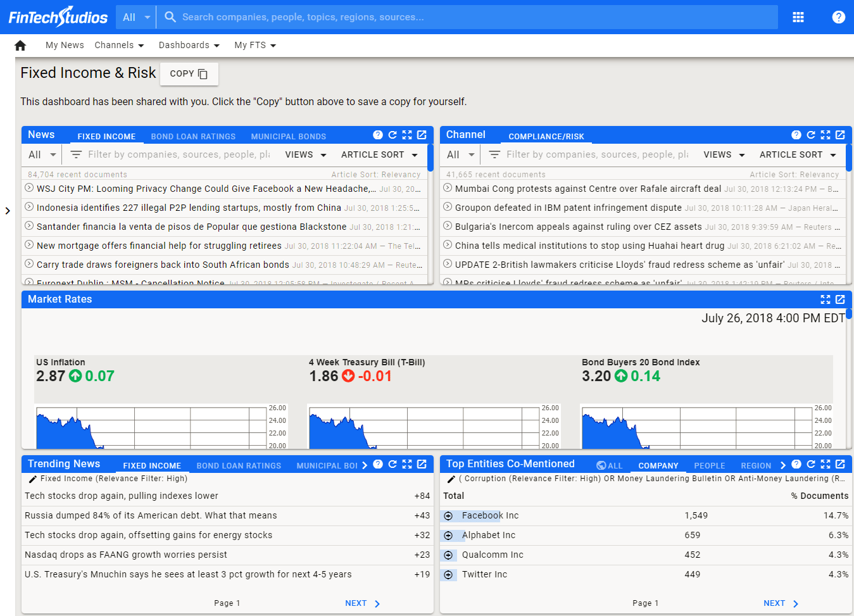Click the plus icon beside Facebook Inc
854x616 pixels.
pos(448,516)
